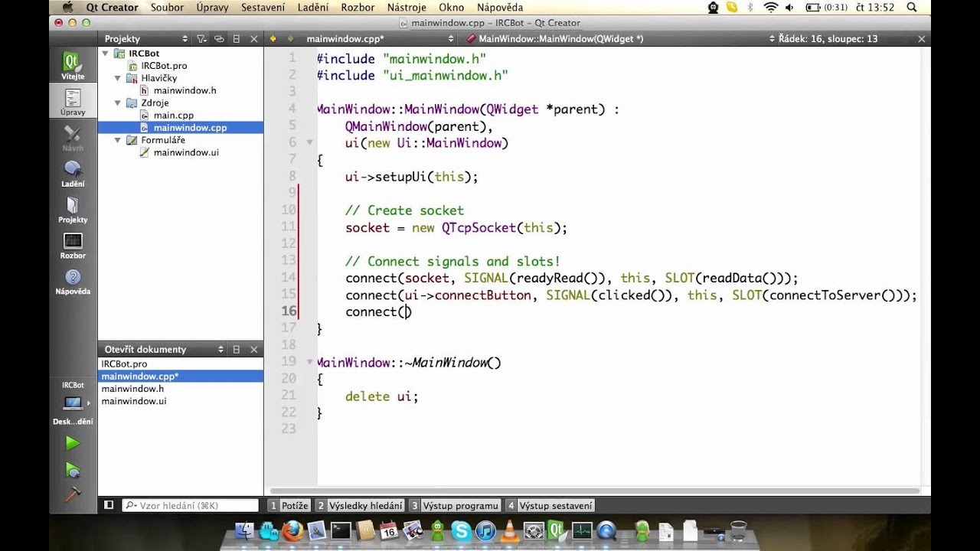Viewport: 980px width, 551px height.
Task: Open the Rozbor menu
Action: (358, 8)
